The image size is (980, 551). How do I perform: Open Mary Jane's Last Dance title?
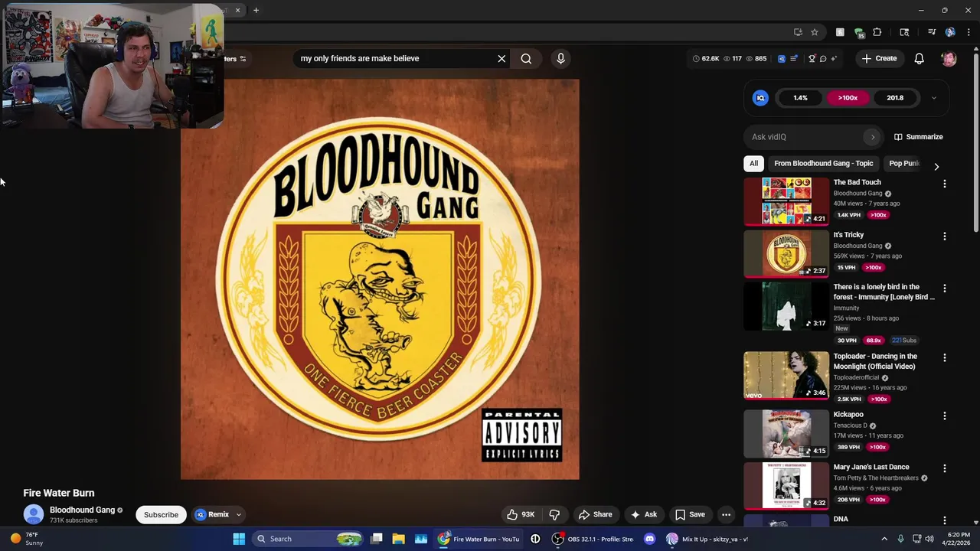tap(871, 467)
